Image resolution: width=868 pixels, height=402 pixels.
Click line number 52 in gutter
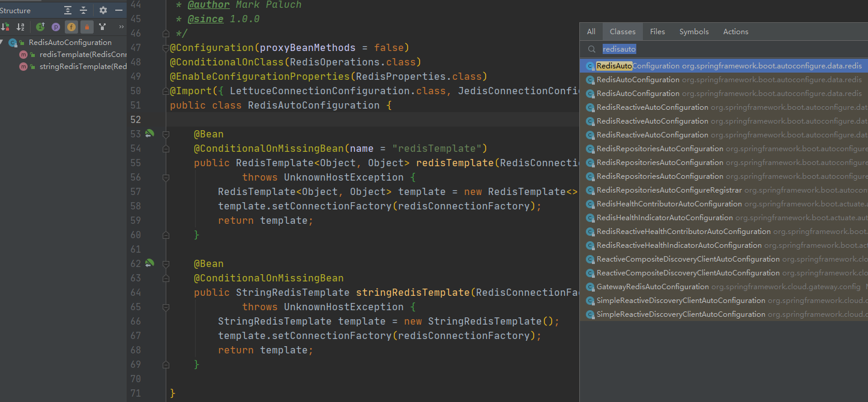tap(134, 119)
